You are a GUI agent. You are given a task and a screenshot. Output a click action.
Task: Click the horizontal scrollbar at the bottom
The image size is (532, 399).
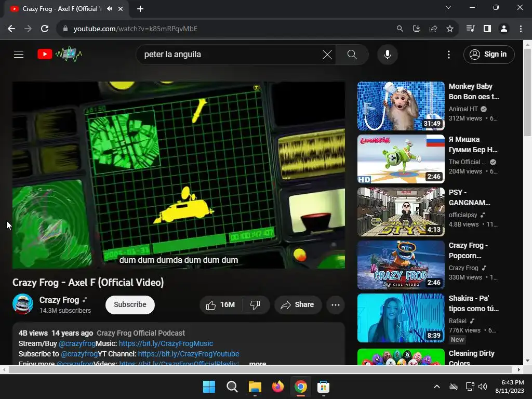[x=260, y=369]
